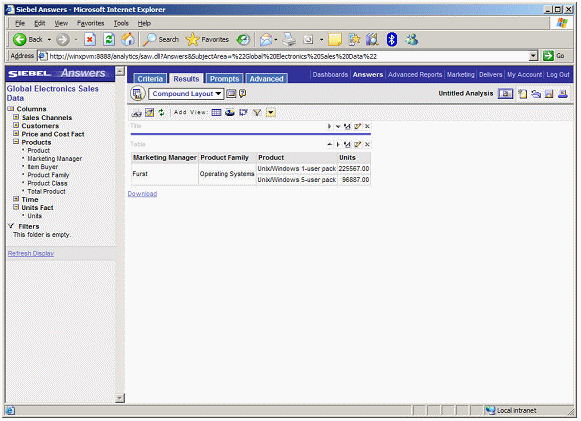Image resolution: width=581 pixels, height=421 pixels.
Task: Click the Title view format icon
Action: [x=347, y=127]
